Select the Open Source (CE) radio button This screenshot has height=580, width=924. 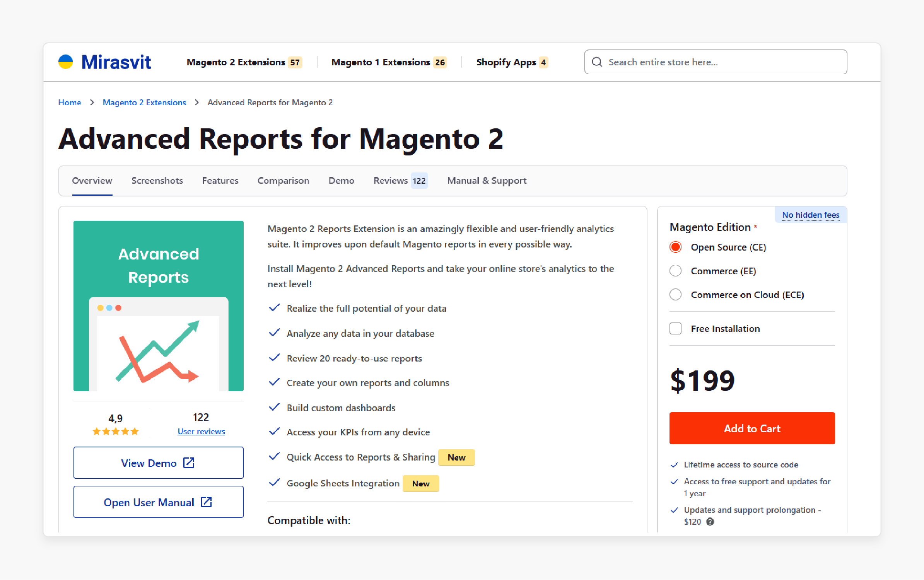click(677, 247)
